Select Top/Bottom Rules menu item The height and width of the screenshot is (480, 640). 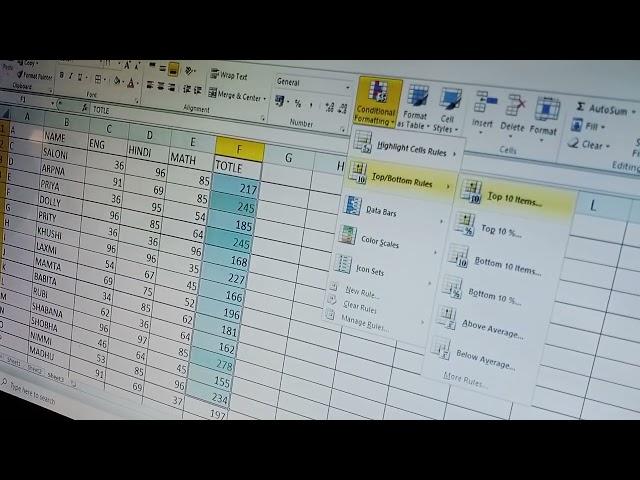(400, 178)
